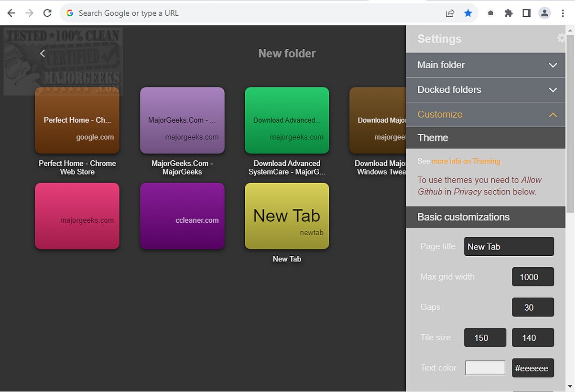Viewport: 576px width, 392px height.
Task: Click the Perfect Home - Chrome Web Store caption
Action: coord(77,167)
